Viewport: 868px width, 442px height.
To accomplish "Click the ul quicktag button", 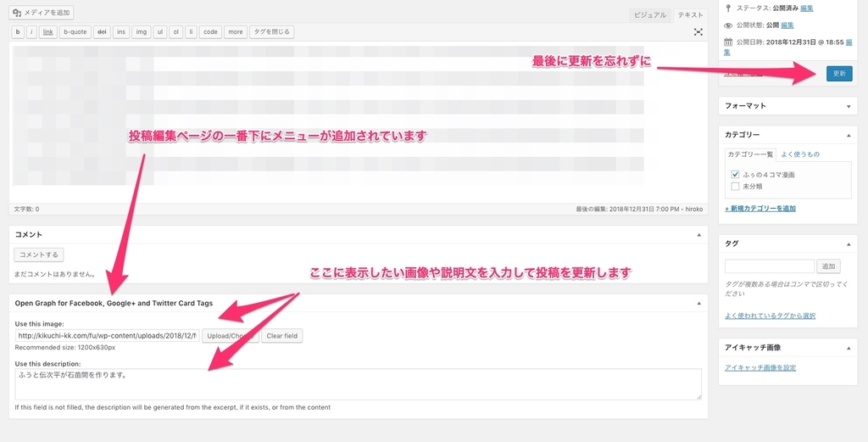I will point(160,32).
